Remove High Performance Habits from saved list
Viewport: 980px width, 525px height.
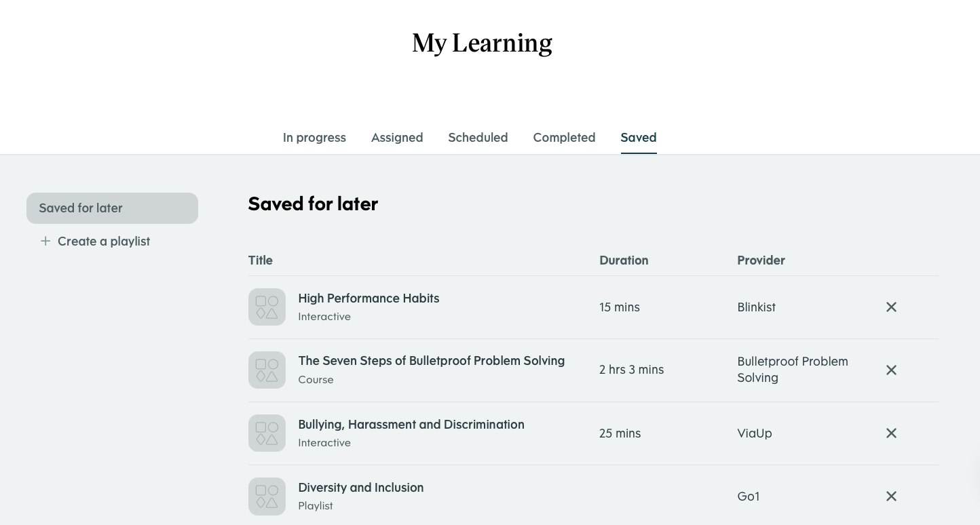point(891,307)
